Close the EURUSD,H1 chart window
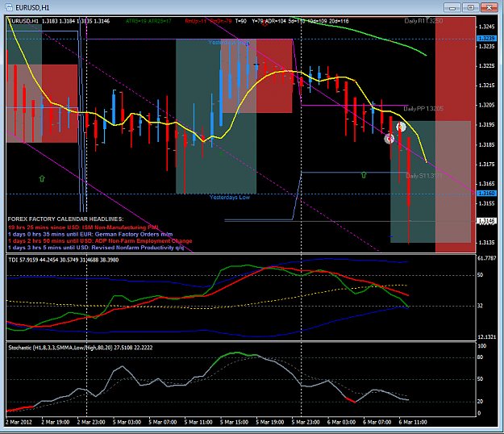 (489, 7)
